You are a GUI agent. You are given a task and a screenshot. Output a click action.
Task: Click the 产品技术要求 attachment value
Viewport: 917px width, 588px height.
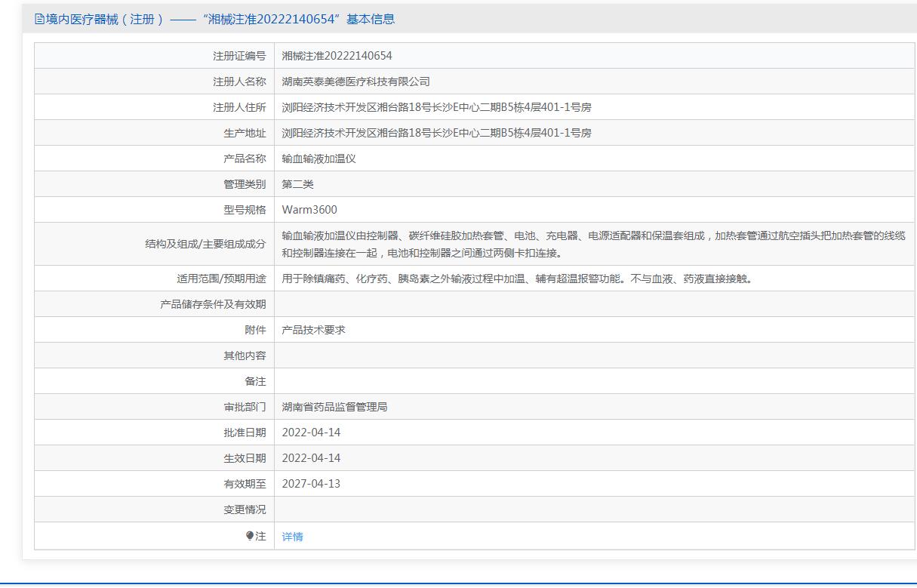click(x=313, y=330)
